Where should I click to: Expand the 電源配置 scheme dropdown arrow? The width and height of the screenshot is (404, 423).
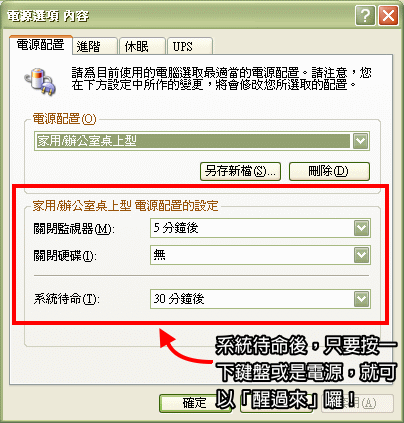(361, 141)
